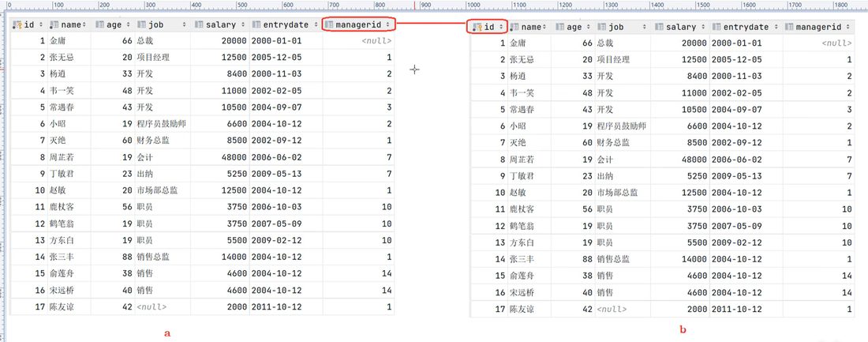Image resolution: width=868 pixels, height=342 pixels.
Task: Select the name cell 金庸 in table a
Action: click(x=69, y=41)
